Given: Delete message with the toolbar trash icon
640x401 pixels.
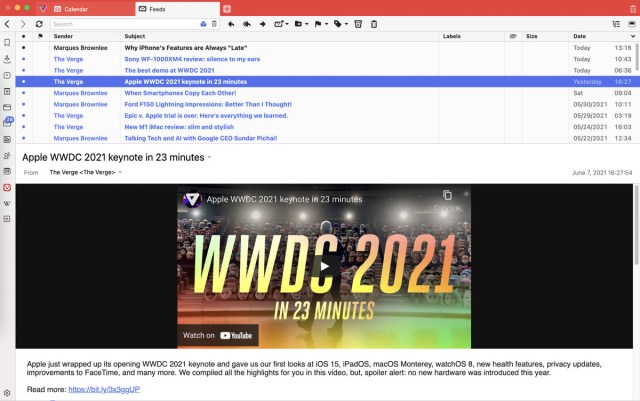Looking at the screenshot, I should [374, 24].
